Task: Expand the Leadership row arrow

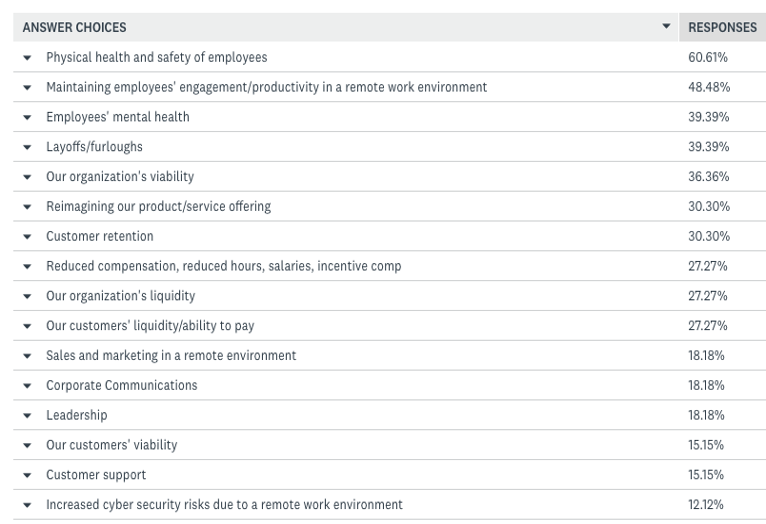Action: (x=27, y=416)
